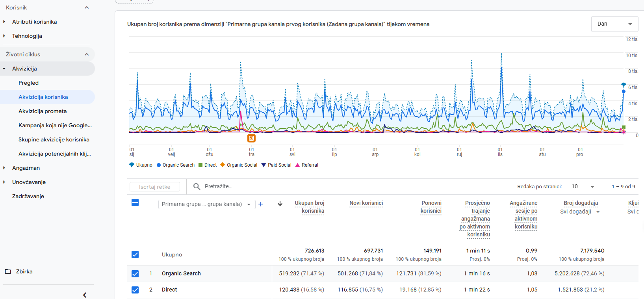Click the Referral pink triangle legend icon
This screenshot has height=299, width=644.
pyautogui.click(x=298, y=165)
